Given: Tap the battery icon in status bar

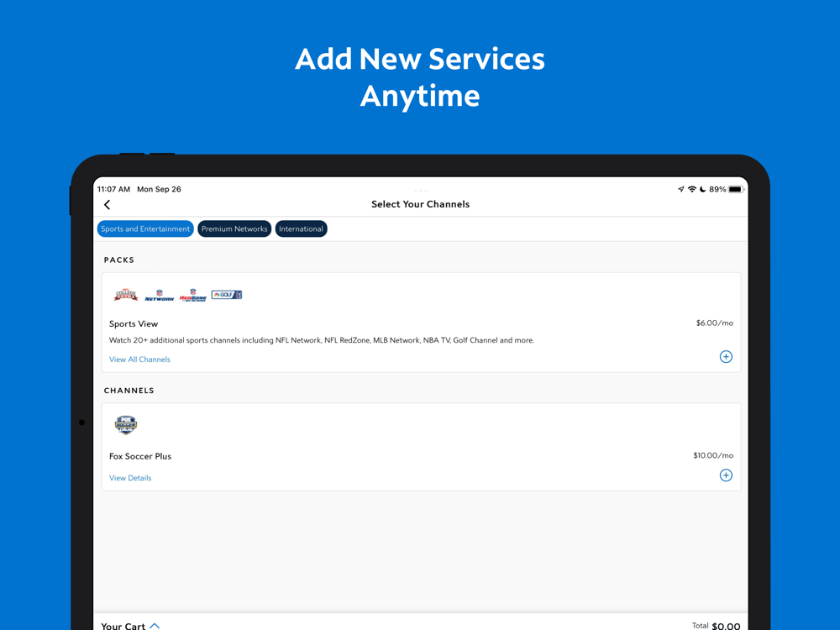Looking at the screenshot, I should pyautogui.click(x=736, y=189).
